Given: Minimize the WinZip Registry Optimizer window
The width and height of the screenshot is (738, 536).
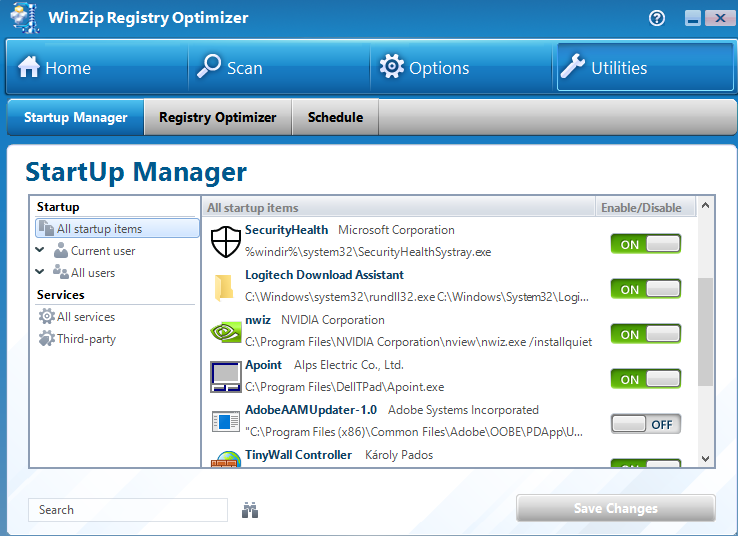Looking at the screenshot, I should click(x=692, y=18).
